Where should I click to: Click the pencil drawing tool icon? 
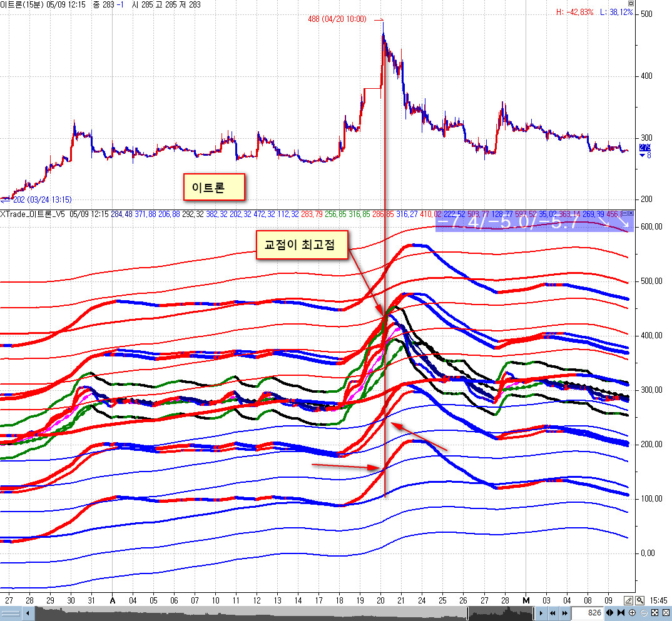pos(628,600)
